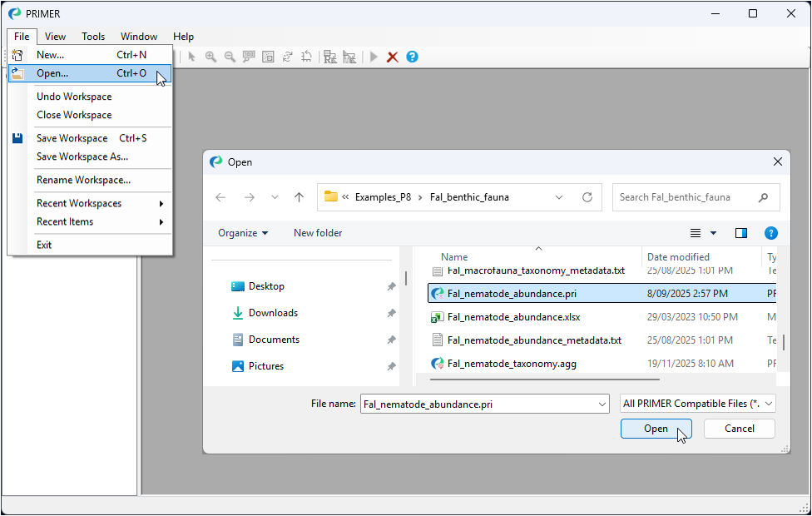Open Downloads folder in navigation pane

(x=273, y=313)
